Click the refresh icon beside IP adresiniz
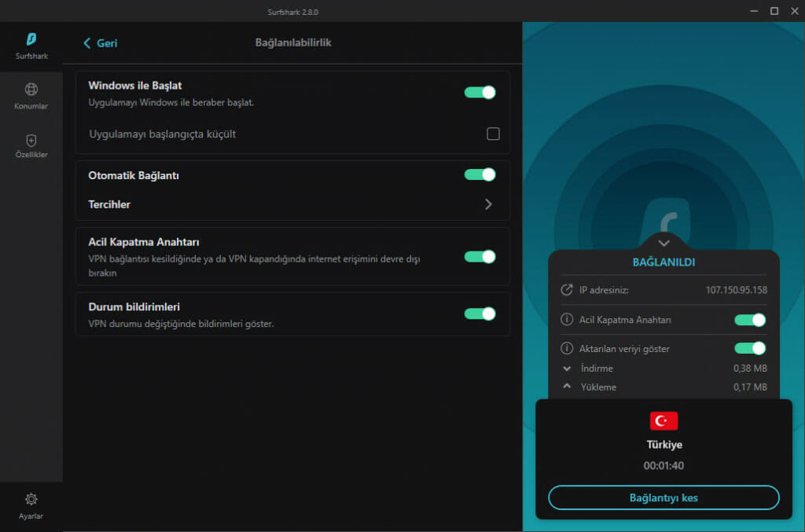Screen dimensions: 805x532 566,290
